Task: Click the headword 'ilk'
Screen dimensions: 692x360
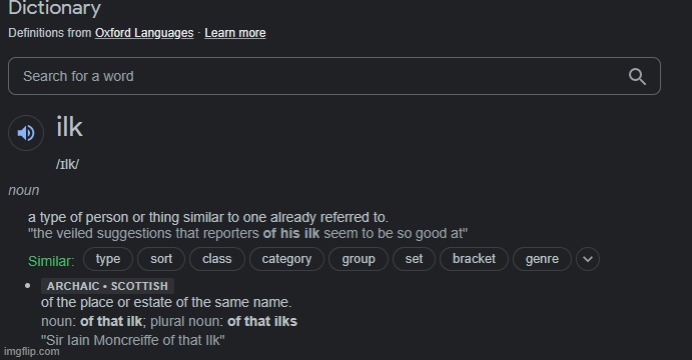Action: tap(70, 127)
